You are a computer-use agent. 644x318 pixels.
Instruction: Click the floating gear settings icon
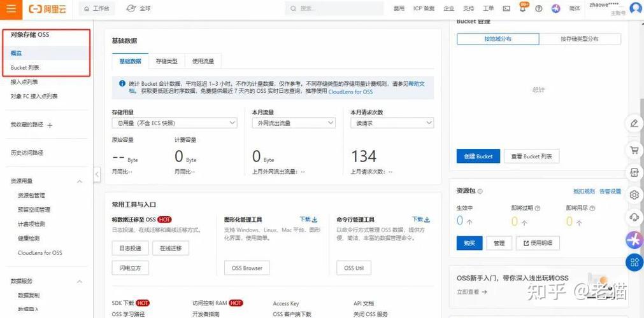[x=634, y=195]
